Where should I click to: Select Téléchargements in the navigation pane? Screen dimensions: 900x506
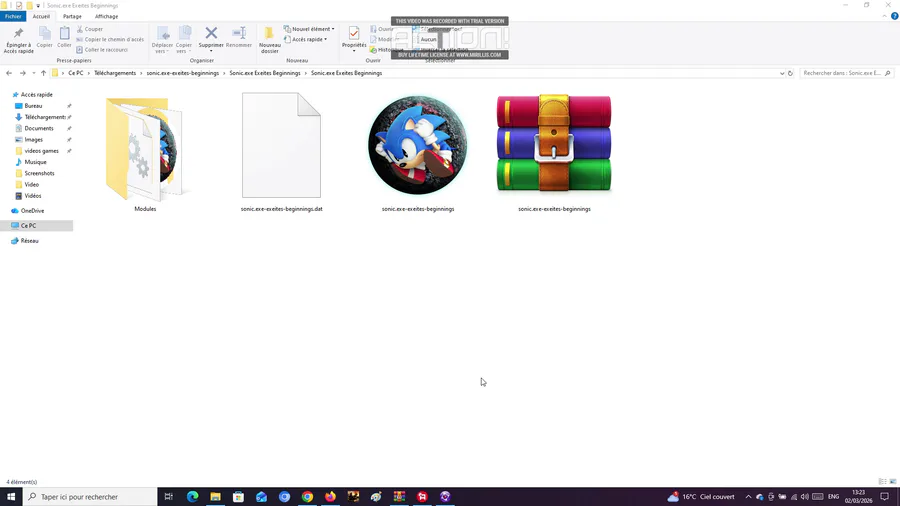click(x=43, y=117)
